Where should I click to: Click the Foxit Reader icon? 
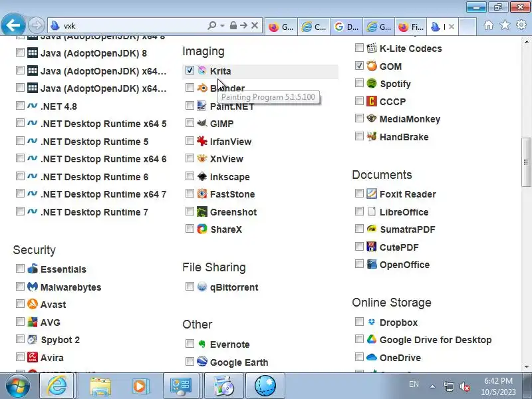372,194
